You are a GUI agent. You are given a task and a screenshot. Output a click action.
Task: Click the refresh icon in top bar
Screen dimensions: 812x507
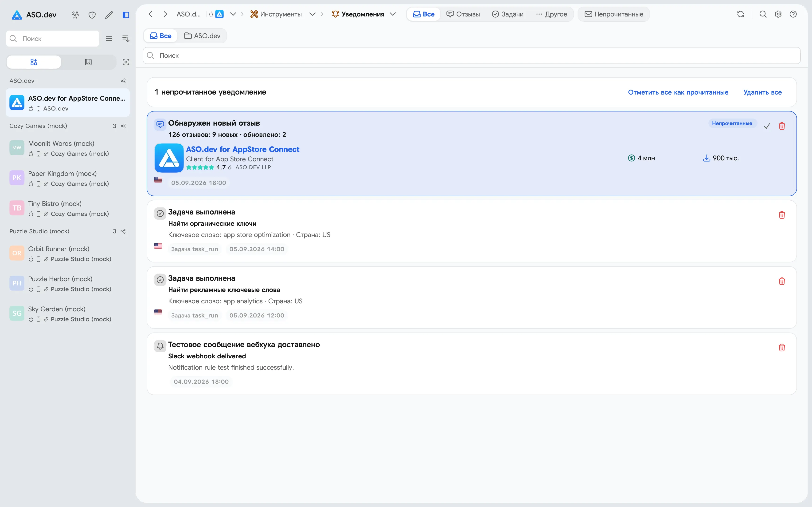tap(741, 14)
